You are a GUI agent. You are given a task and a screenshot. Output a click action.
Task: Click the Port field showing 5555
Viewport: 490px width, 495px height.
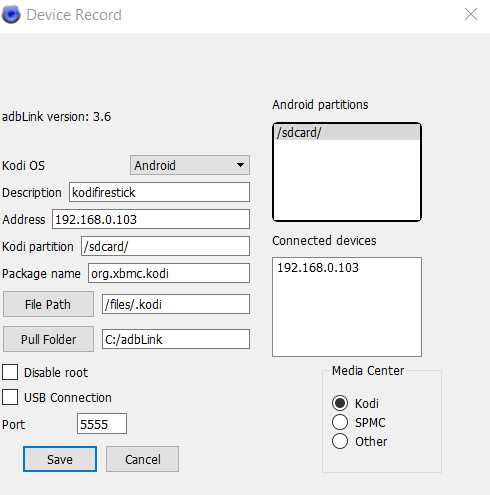[x=102, y=424]
